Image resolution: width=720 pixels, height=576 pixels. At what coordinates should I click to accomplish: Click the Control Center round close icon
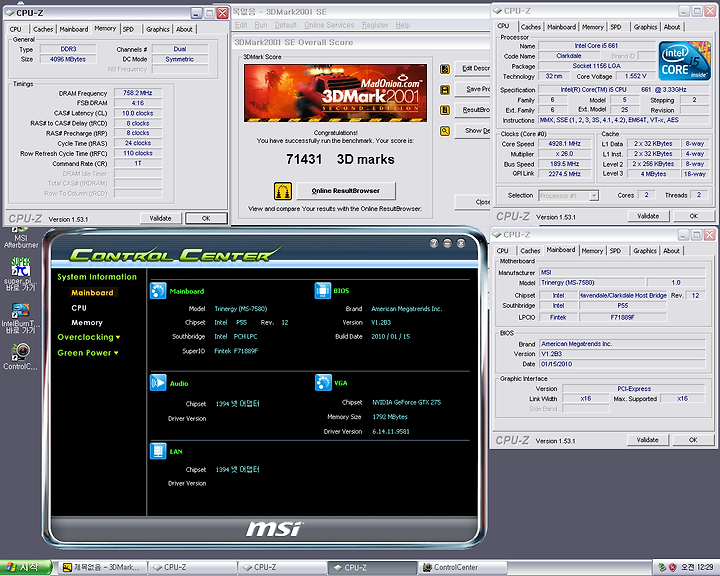pyautogui.click(x=461, y=243)
